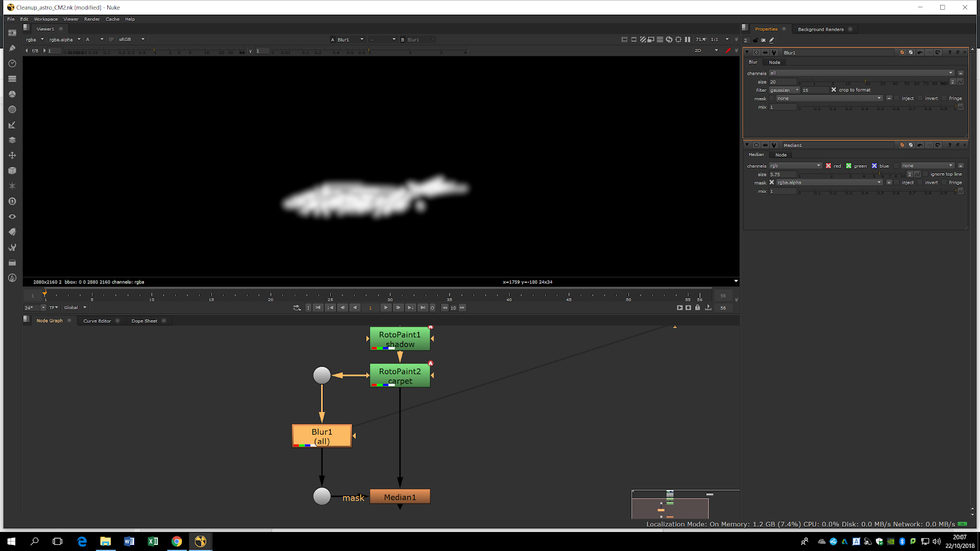Open the Time nodes clock icon
The width and height of the screenshot is (980, 551).
[12, 64]
